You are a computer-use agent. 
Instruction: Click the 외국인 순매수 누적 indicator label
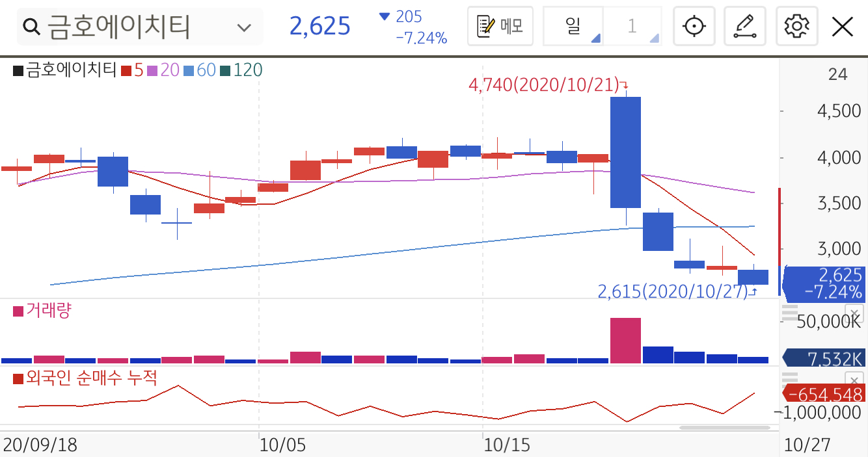click(x=92, y=378)
